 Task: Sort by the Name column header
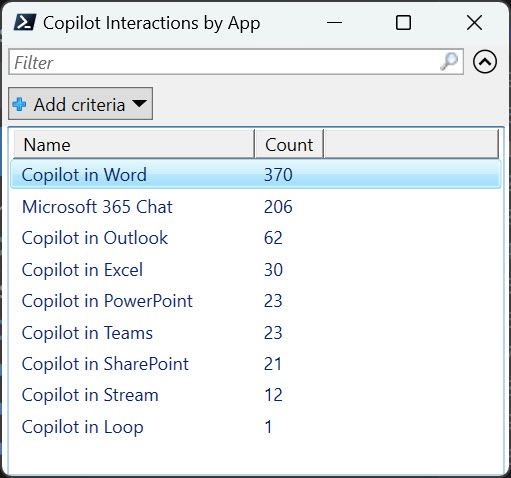tap(134, 144)
